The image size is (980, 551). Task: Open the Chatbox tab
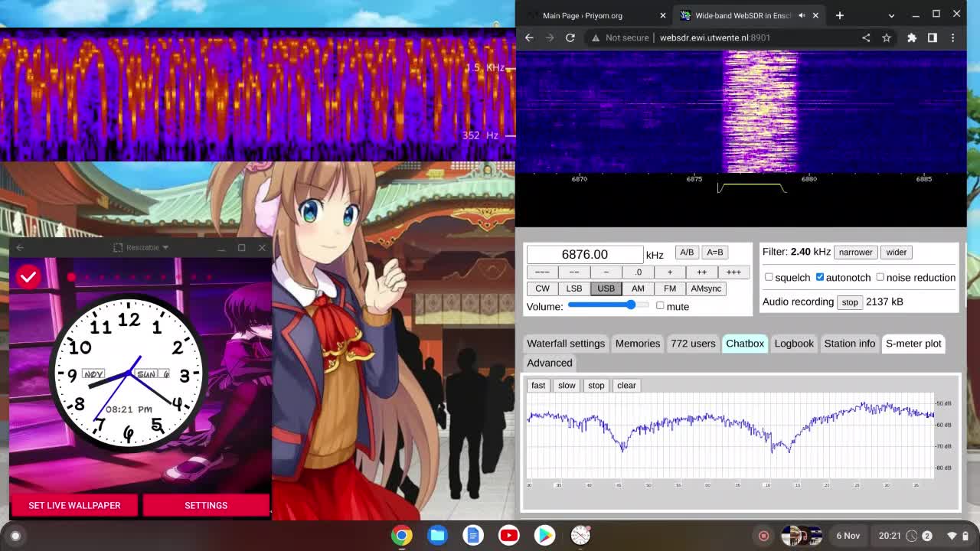[745, 343]
